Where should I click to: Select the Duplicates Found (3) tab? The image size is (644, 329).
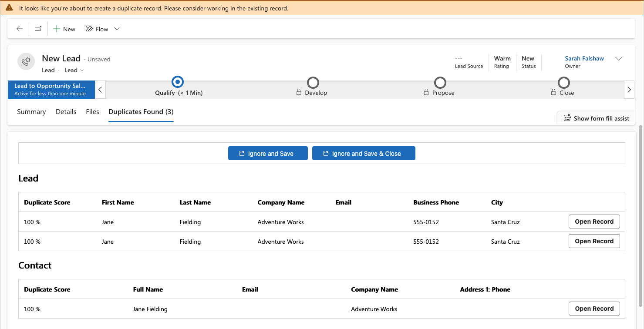coord(141,112)
